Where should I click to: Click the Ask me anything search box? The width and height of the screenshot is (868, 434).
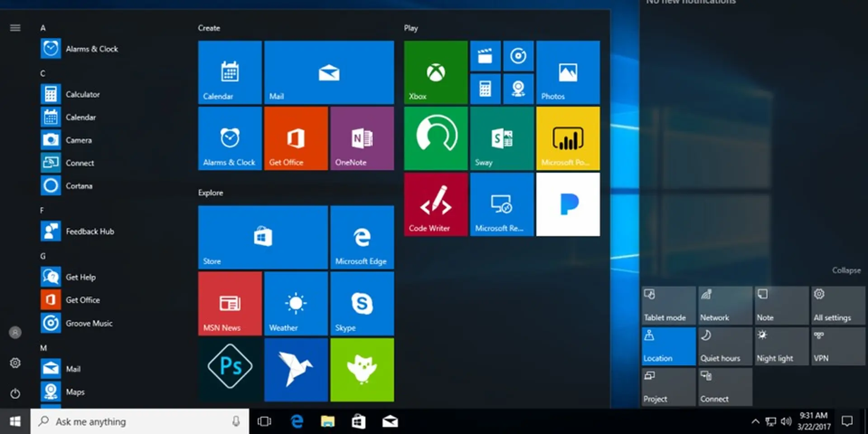pyautogui.click(x=136, y=421)
